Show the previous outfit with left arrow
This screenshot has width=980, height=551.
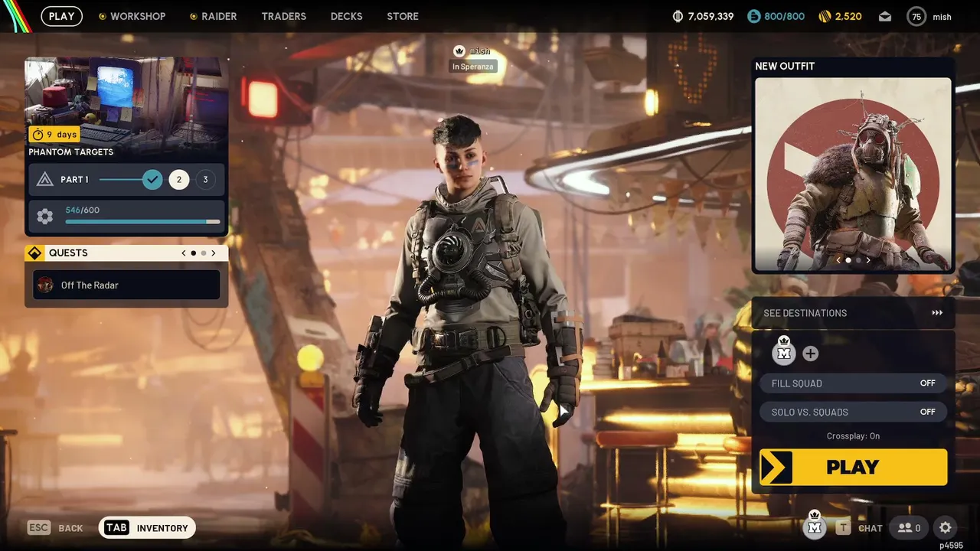click(838, 260)
